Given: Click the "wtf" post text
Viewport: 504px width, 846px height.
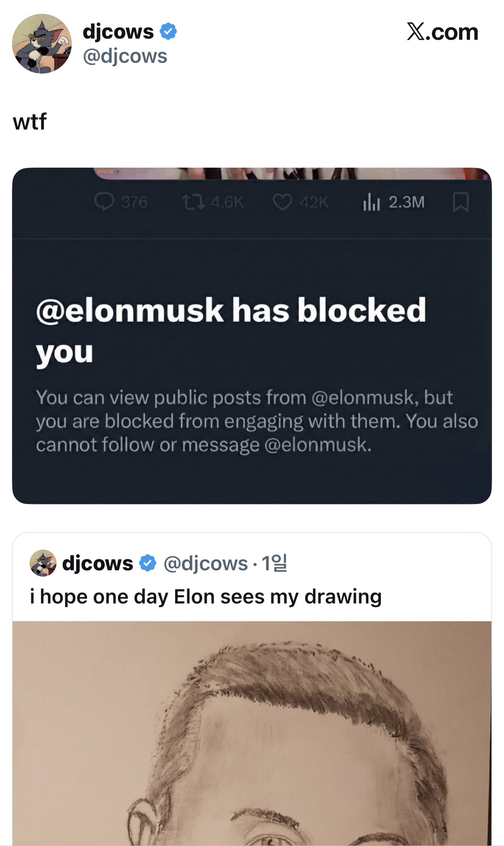Looking at the screenshot, I should pyautogui.click(x=30, y=122).
